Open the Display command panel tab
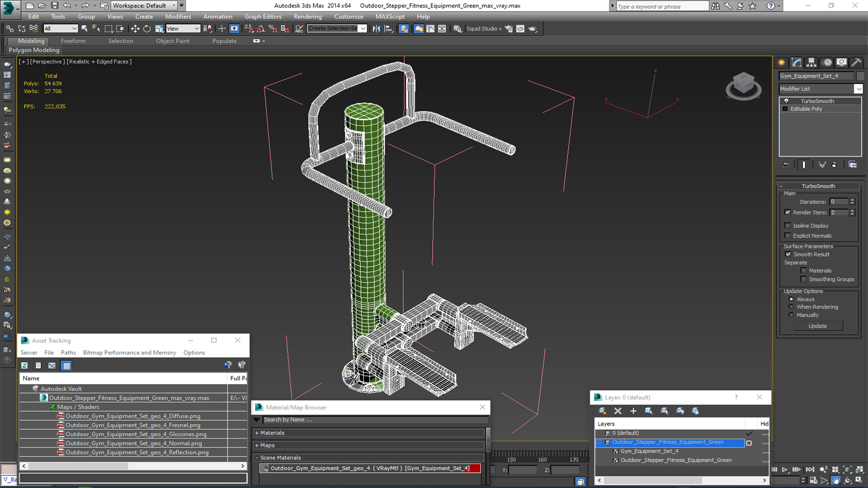868x488 pixels. click(841, 62)
